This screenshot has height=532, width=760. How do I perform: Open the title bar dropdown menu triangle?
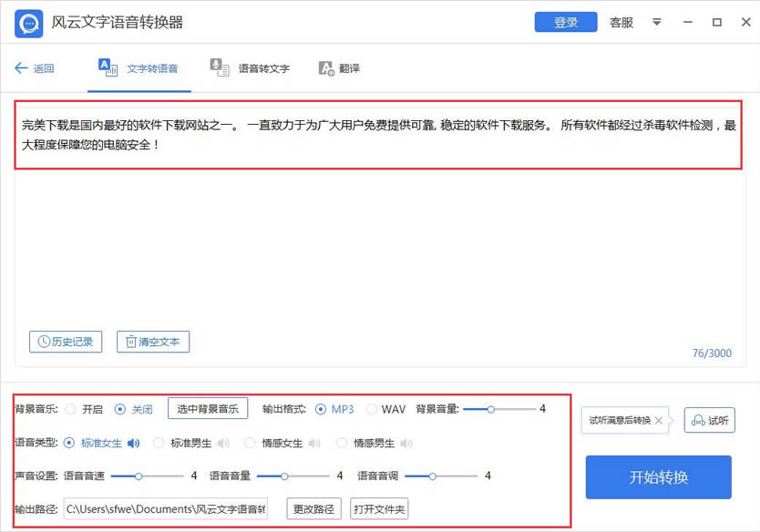[657, 22]
